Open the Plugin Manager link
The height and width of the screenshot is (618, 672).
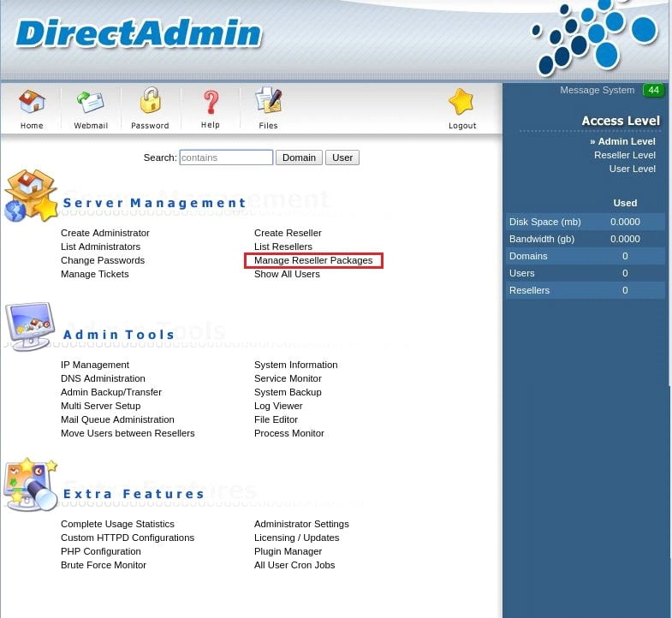click(x=288, y=551)
